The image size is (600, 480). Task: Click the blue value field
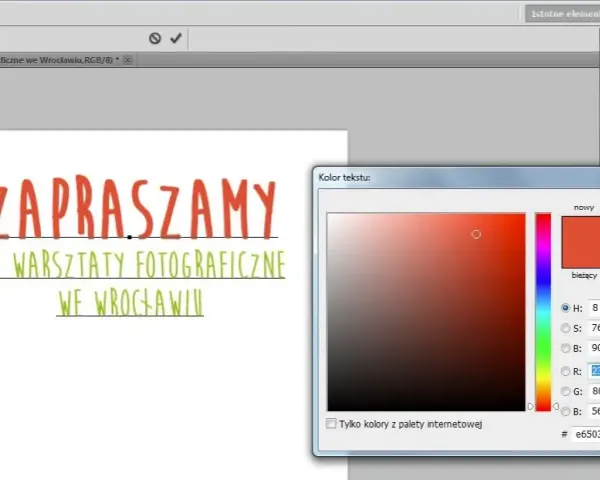click(x=594, y=411)
